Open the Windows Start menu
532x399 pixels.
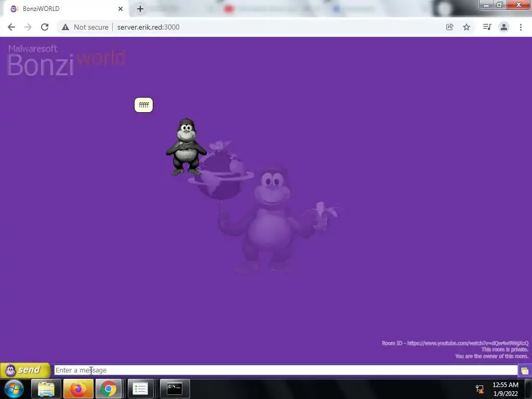coord(14,389)
